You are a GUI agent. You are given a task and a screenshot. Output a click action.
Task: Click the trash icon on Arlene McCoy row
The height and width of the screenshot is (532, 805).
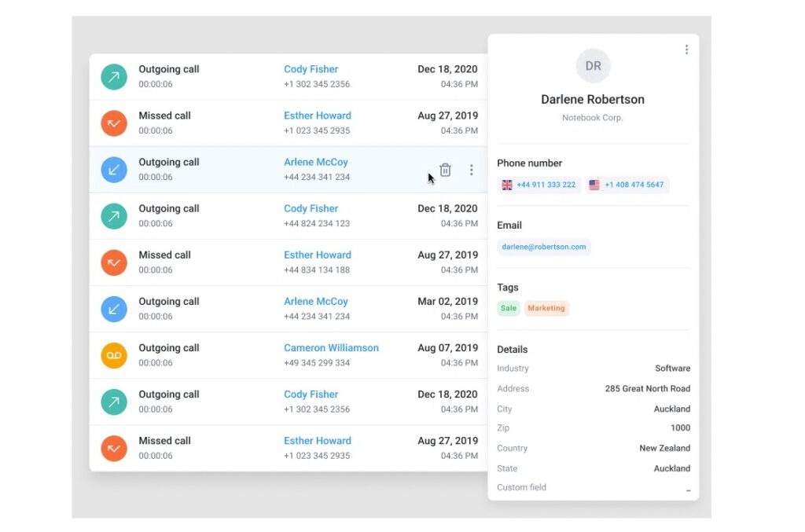pos(445,170)
